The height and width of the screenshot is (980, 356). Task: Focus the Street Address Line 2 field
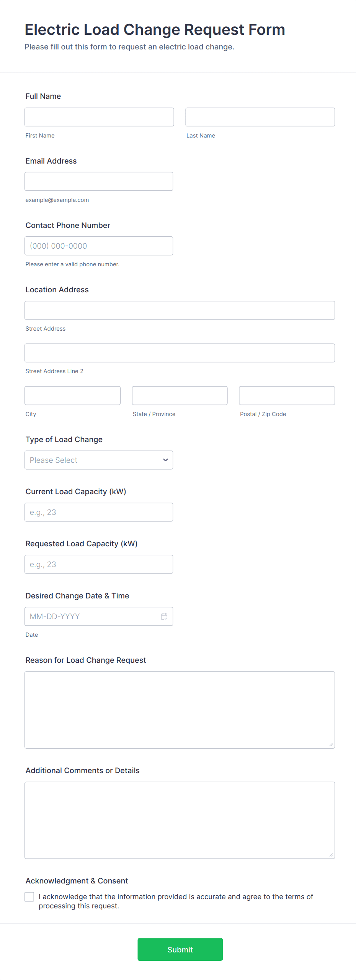tap(180, 352)
